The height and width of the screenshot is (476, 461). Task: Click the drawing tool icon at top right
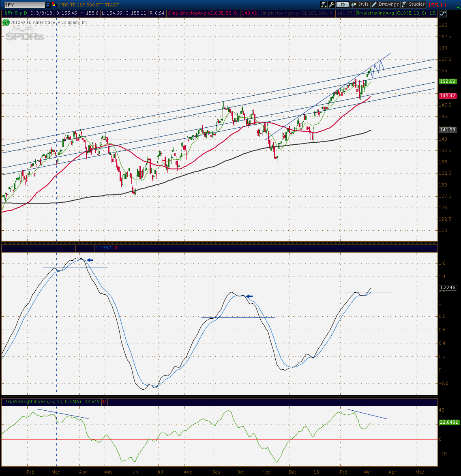(x=443, y=13)
